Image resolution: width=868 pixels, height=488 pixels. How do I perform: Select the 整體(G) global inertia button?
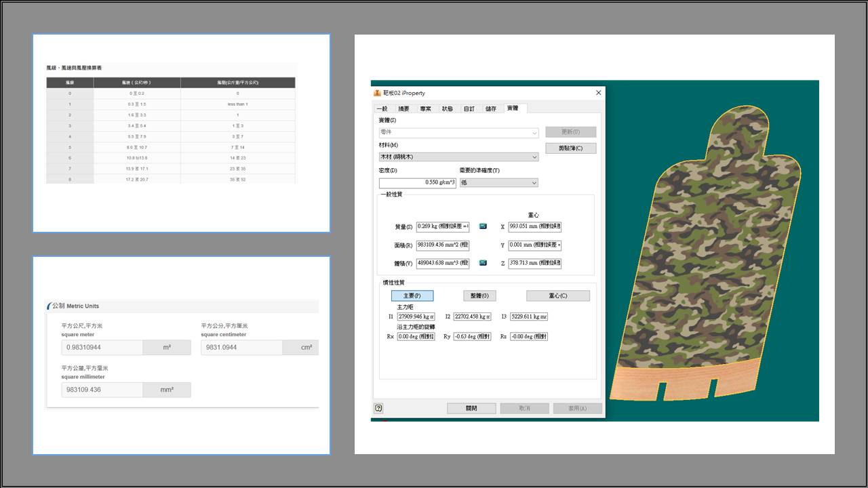[x=479, y=296]
